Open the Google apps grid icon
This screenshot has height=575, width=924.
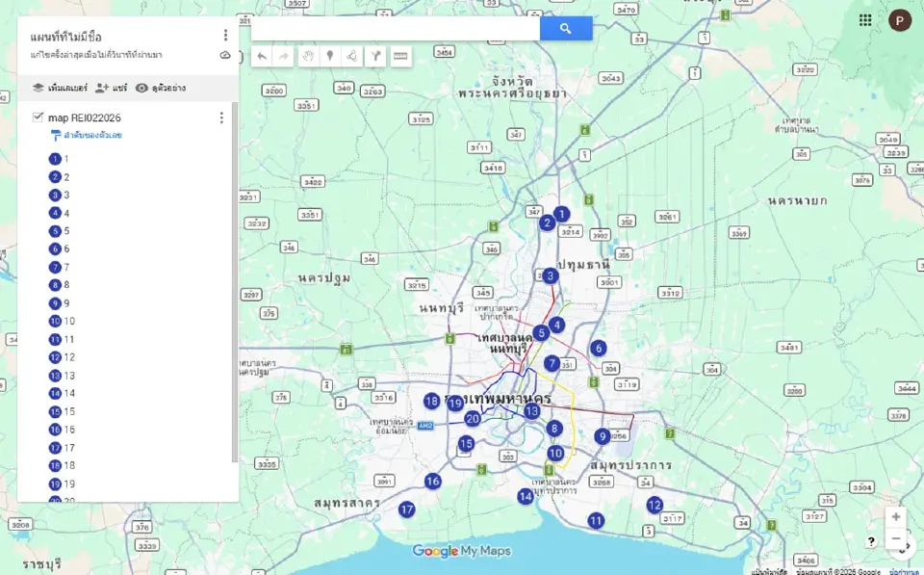pos(865,19)
